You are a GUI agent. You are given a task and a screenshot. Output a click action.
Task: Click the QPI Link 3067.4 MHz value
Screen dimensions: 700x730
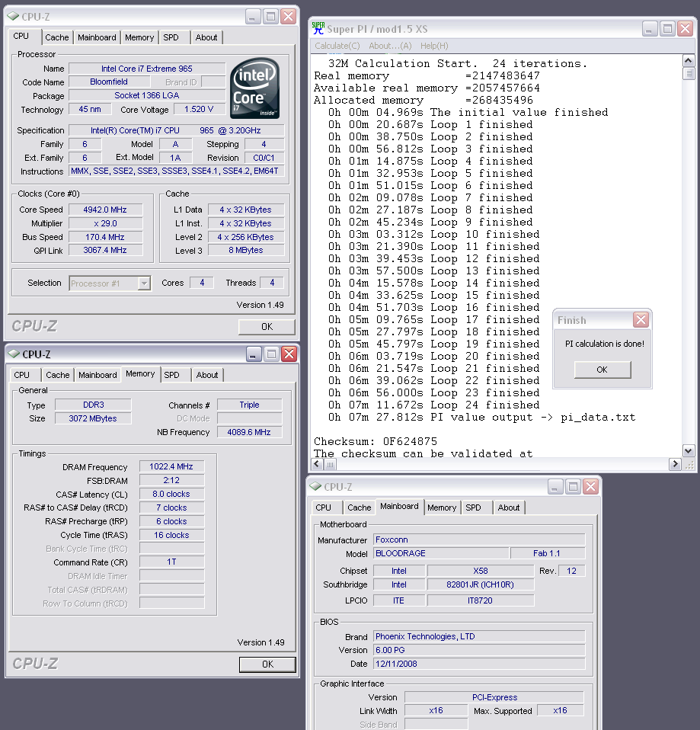point(105,250)
